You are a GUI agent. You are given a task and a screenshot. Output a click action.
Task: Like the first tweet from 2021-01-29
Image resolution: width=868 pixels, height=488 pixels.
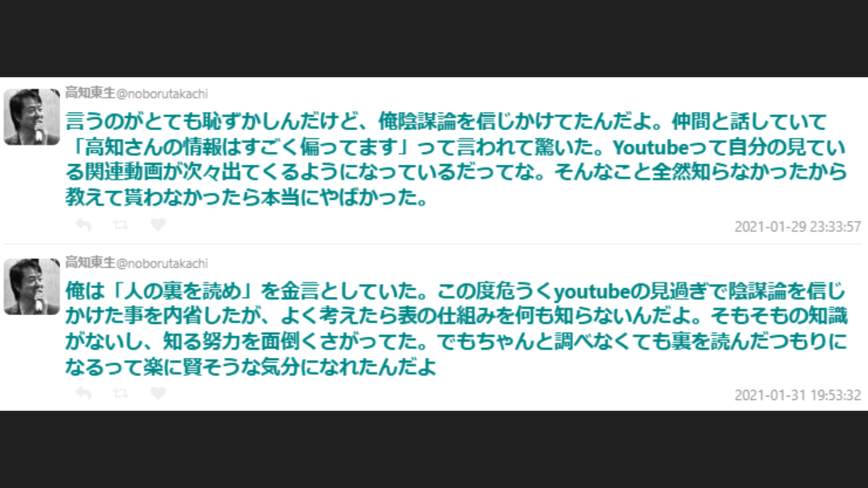click(x=158, y=225)
